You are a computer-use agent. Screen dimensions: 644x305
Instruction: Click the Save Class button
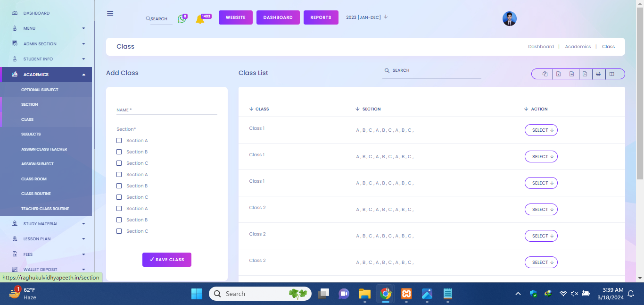tap(167, 260)
